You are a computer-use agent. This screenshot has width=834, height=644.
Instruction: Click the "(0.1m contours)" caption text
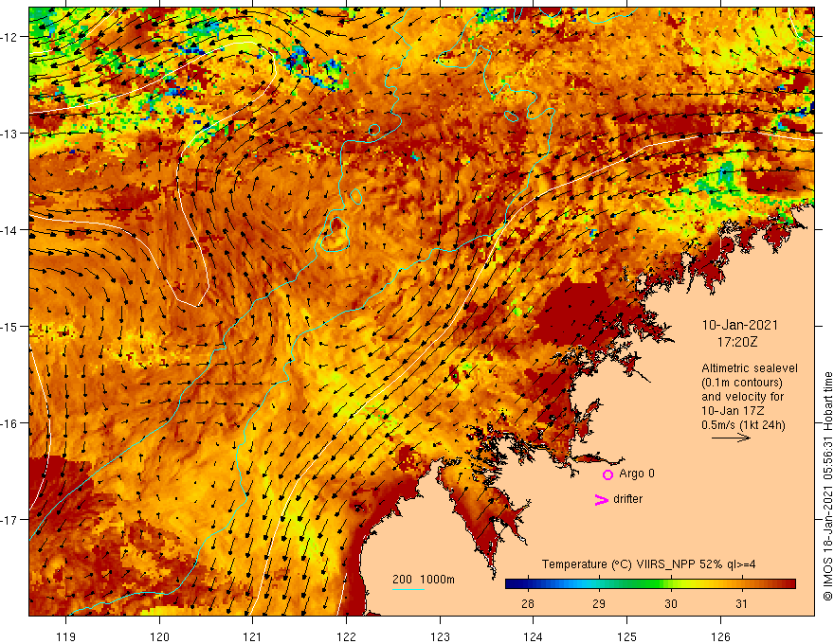point(742,383)
